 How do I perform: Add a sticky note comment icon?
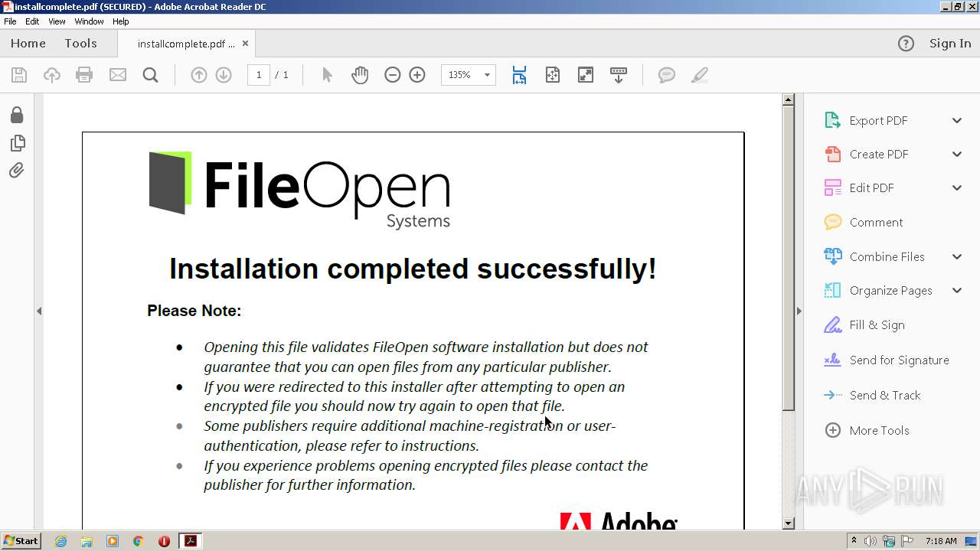point(667,75)
